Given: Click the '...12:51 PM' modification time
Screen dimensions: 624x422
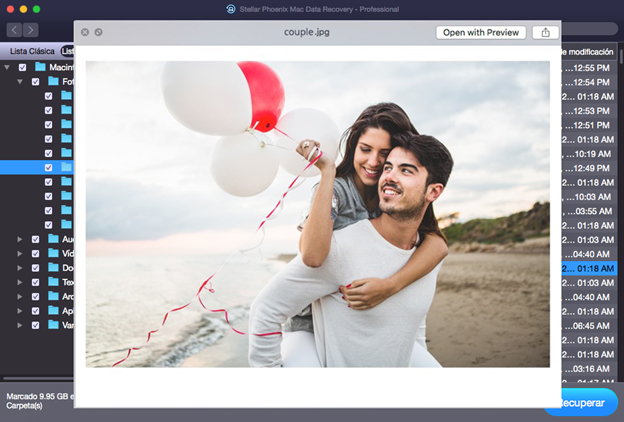Looking at the screenshot, I should (x=587, y=125).
